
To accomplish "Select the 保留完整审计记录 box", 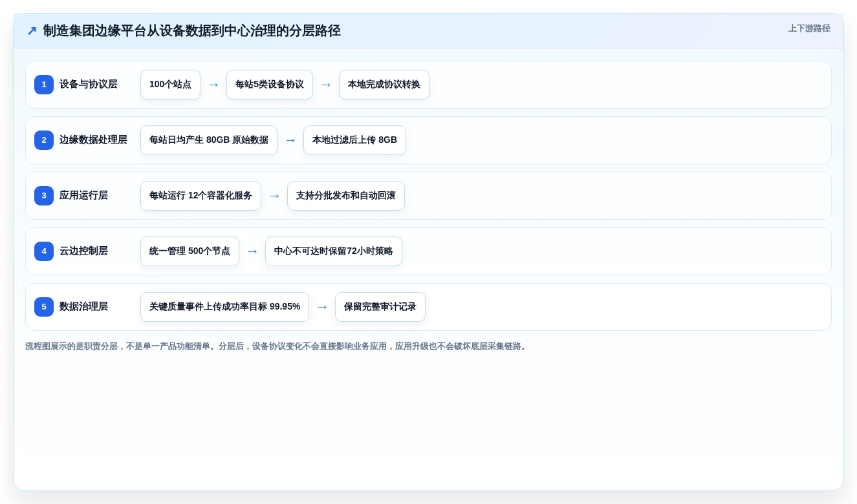I will coord(380,307).
